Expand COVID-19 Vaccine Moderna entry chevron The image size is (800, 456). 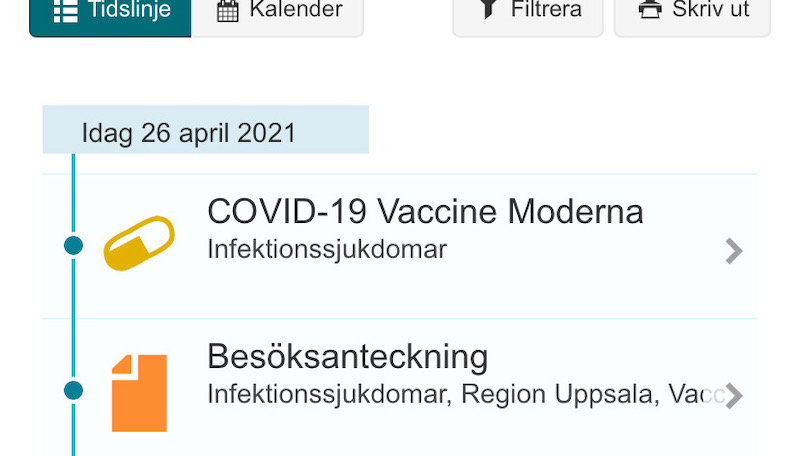[x=734, y=251]
